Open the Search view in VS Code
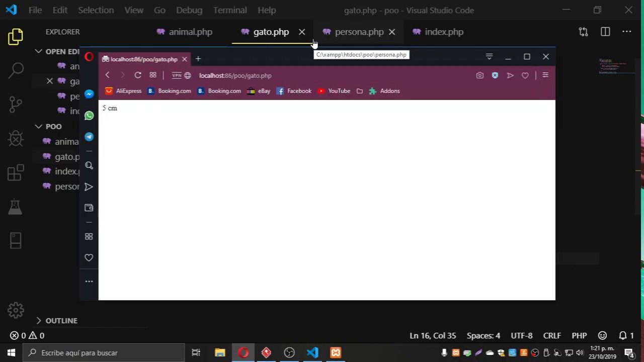 (x=16, y=69)
